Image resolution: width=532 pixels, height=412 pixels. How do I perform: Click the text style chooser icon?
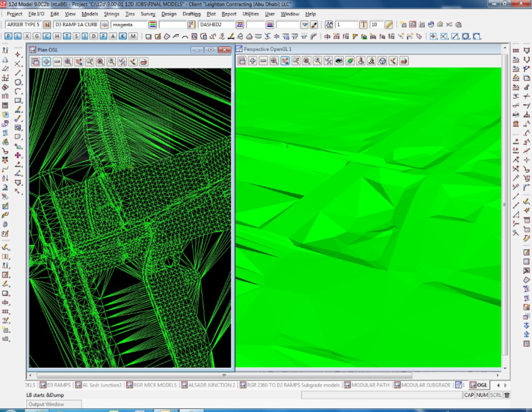329,25
